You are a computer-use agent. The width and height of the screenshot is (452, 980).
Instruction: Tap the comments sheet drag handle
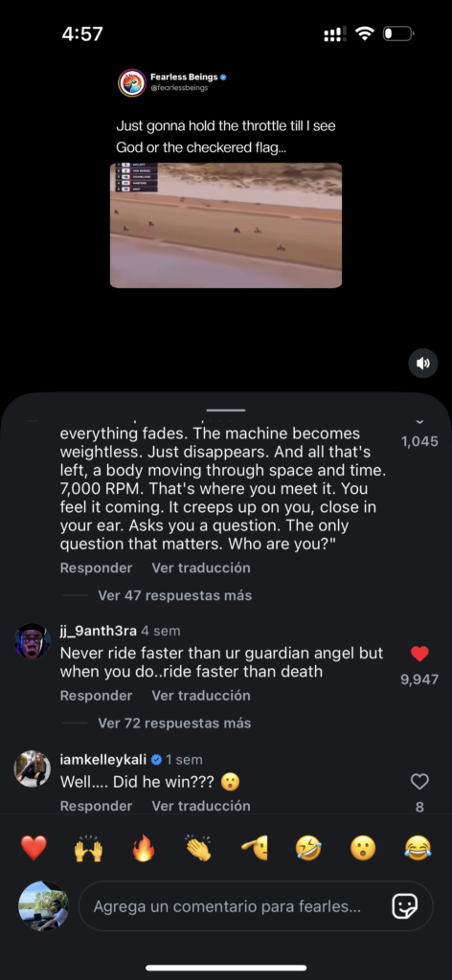(x=226, y=410)
